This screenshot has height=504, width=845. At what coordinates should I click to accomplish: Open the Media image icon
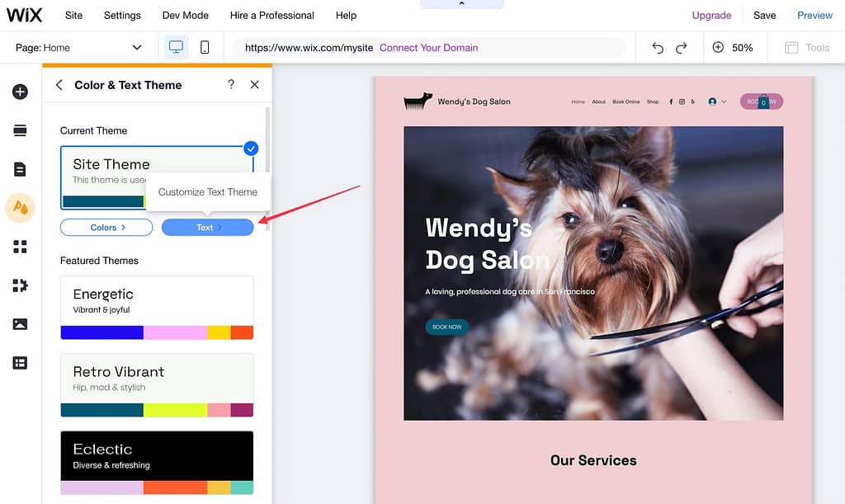[x=20, y=324]
